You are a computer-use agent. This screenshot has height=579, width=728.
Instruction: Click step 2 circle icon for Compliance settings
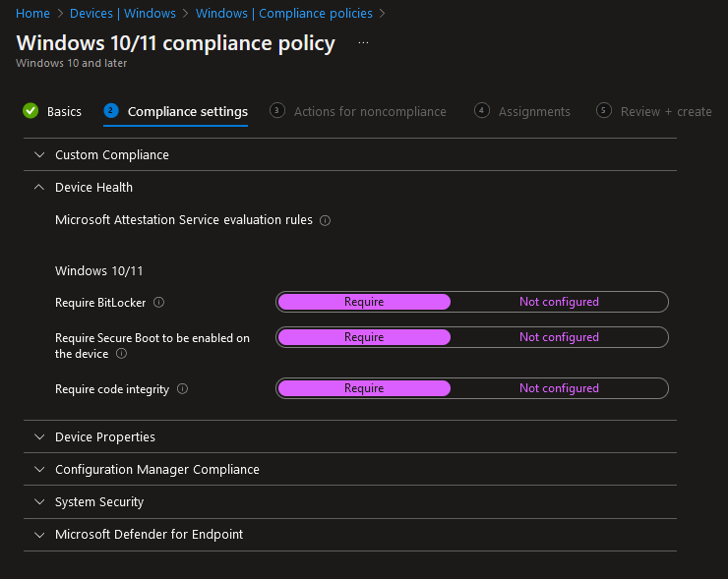[x=111, y=111]
